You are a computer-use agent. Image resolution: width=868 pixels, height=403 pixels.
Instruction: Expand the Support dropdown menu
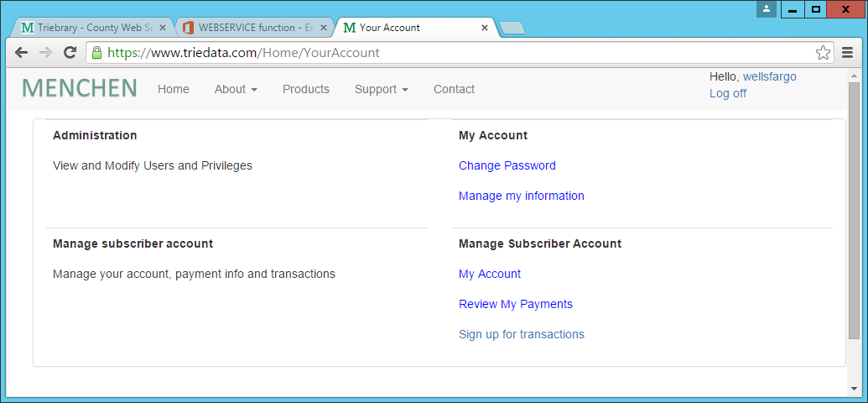coord(381,89)
